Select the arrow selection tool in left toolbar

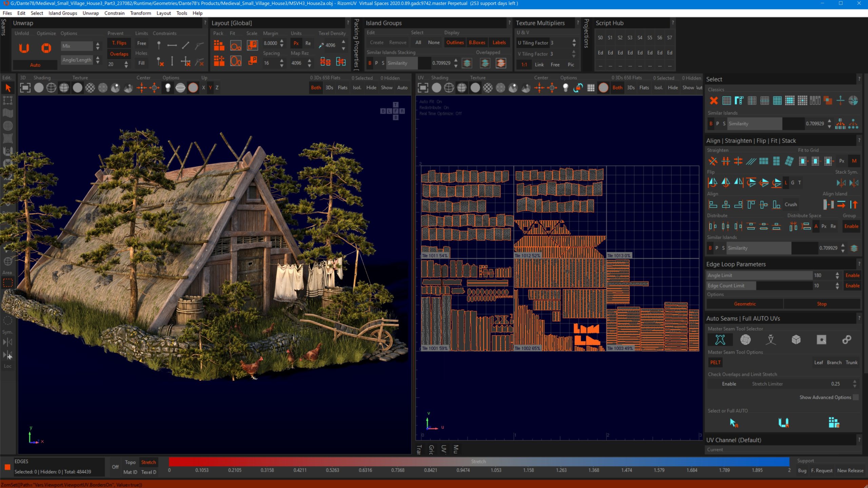8,88
